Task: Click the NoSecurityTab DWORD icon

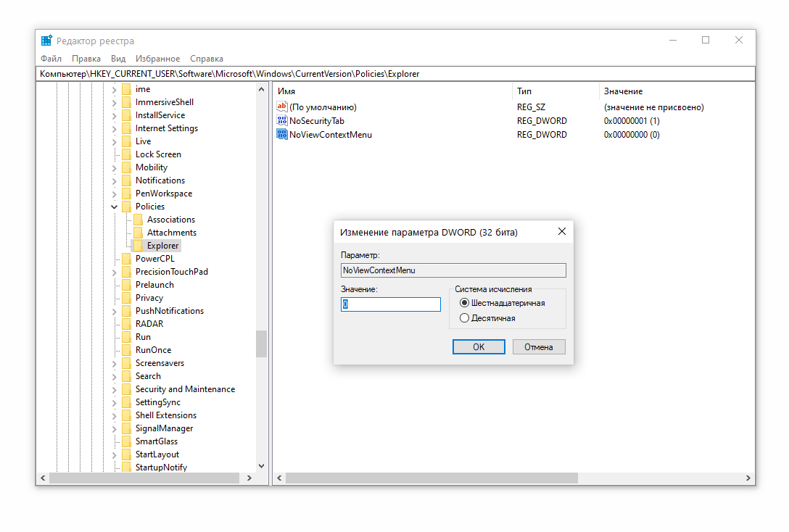Action: point(282,121)
